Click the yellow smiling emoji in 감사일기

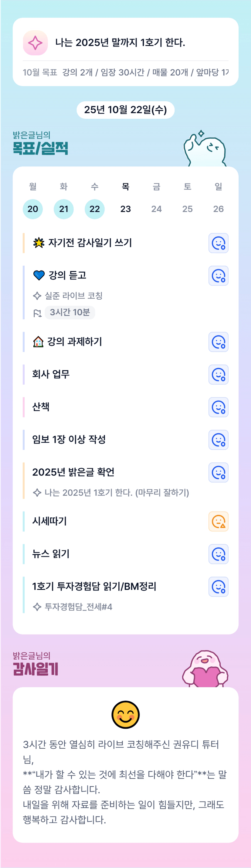125,715
